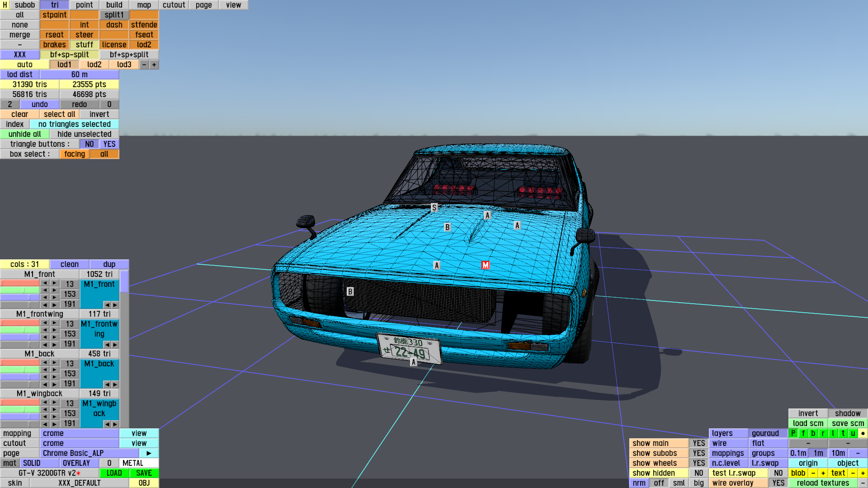The height and width of the screenshot is (488, 868).
Task: Click the red slider for M1_front
Action: pyautogui.click(x=20, y=283)
